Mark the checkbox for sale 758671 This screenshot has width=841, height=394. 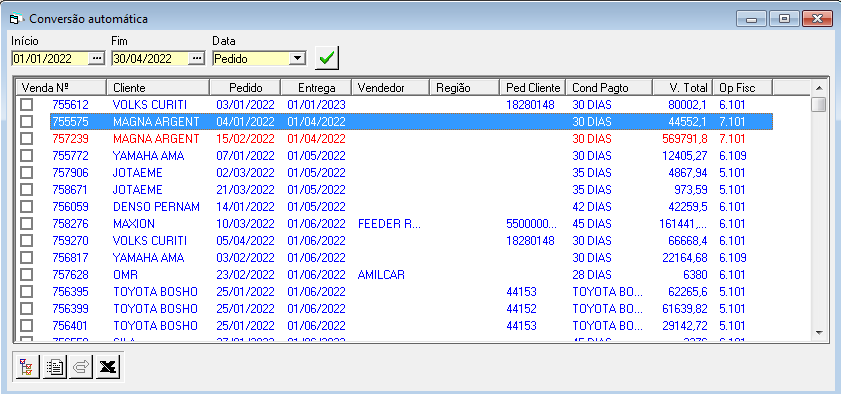coord(26,190)
